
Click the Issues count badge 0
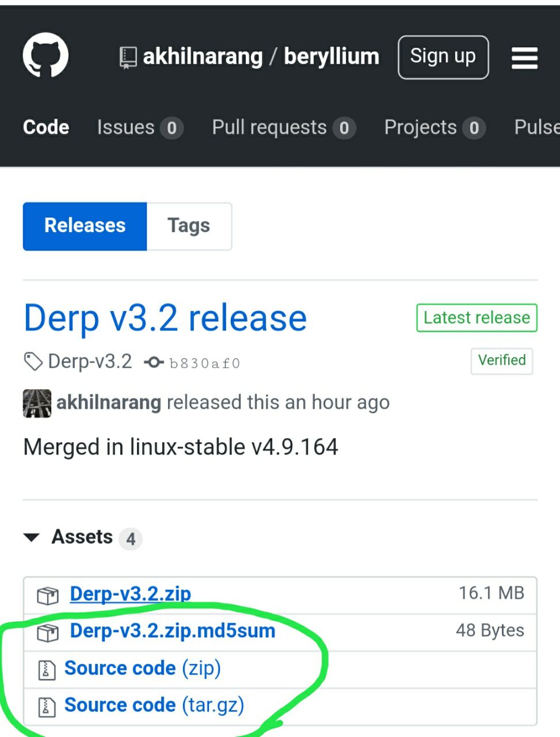(172, 128)
